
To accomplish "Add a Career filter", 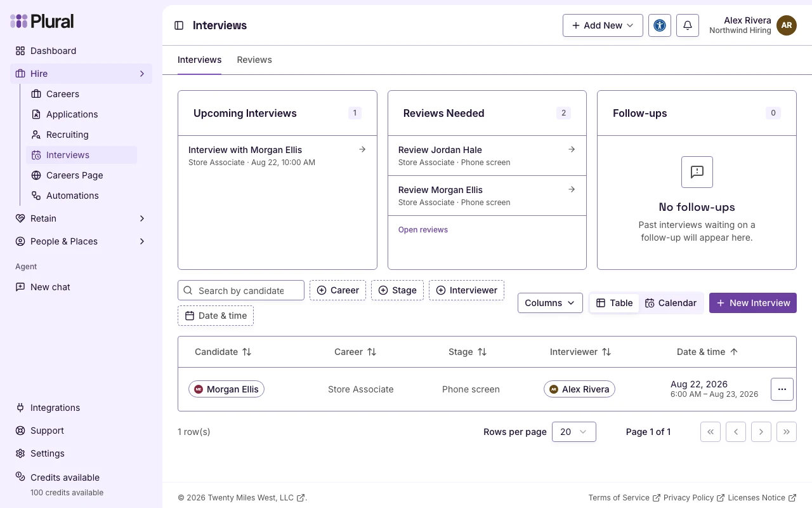I will click(337, 290).
